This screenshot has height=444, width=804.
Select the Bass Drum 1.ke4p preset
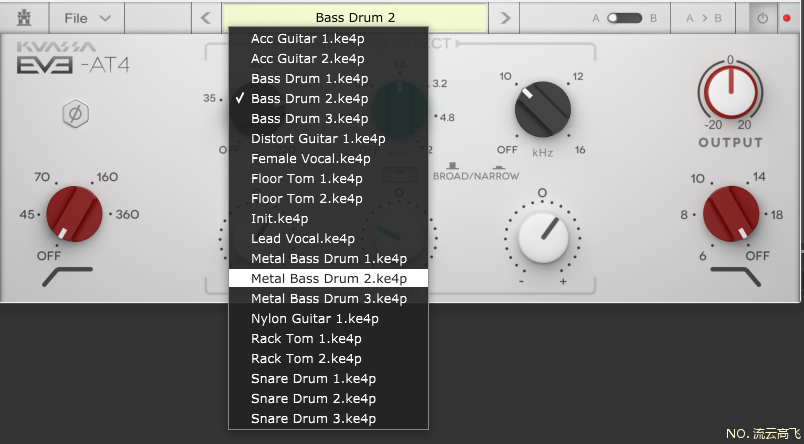328,78
